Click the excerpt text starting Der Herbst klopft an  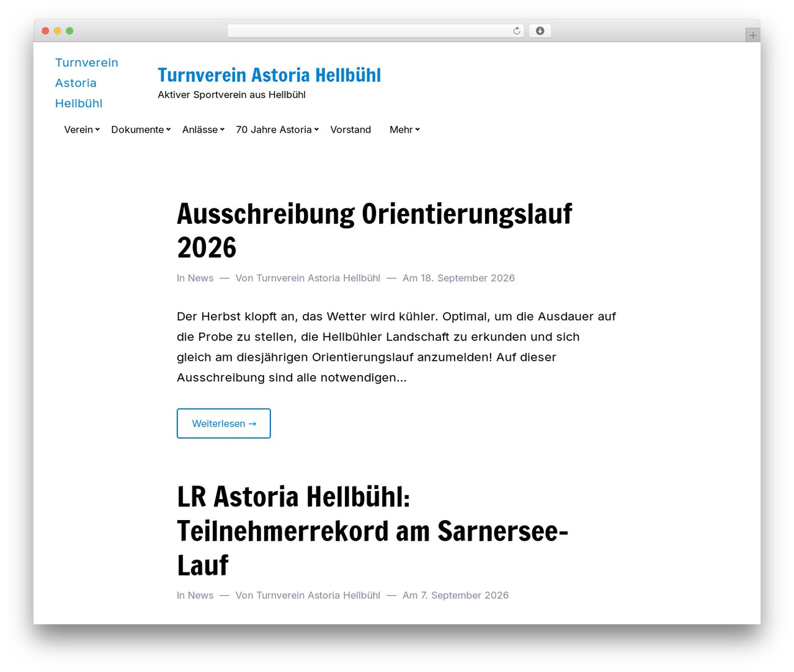[396, 347]
